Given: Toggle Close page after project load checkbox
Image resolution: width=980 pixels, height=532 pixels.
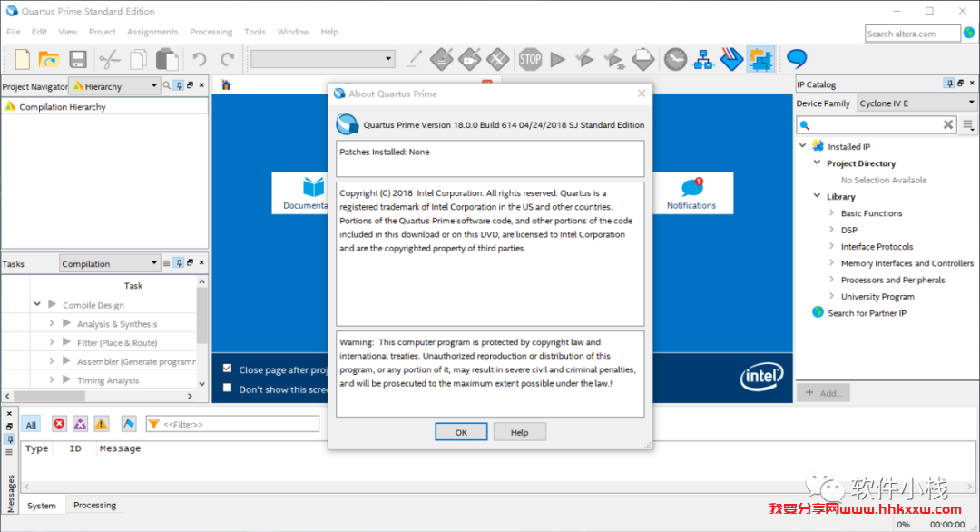Looking at the screenshot, I should pyautogui.click(x=228, y=369).
